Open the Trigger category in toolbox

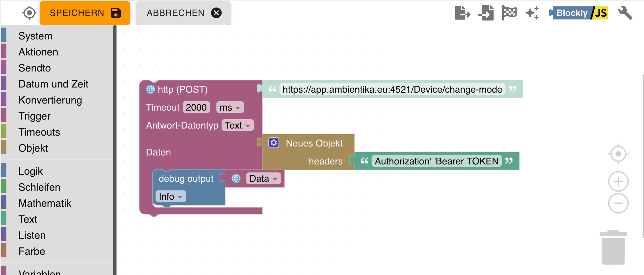tap(35, 116)
